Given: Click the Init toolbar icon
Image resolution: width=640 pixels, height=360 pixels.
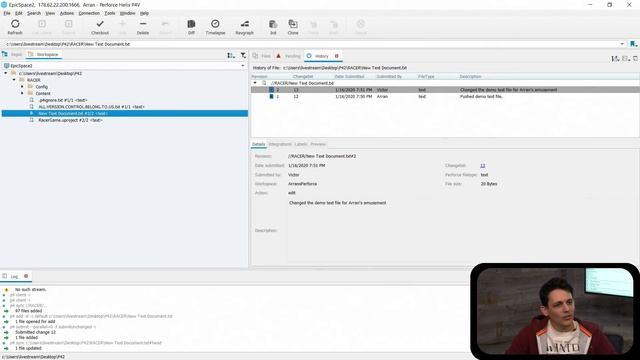Looking at the screenshot, I should (273, 24).
